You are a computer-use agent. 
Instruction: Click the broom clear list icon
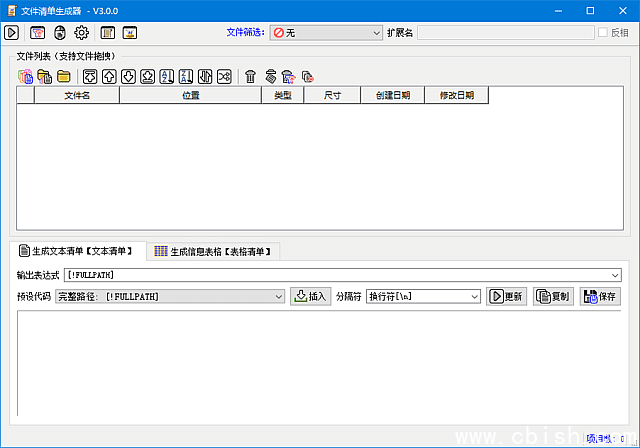point(270,76)
